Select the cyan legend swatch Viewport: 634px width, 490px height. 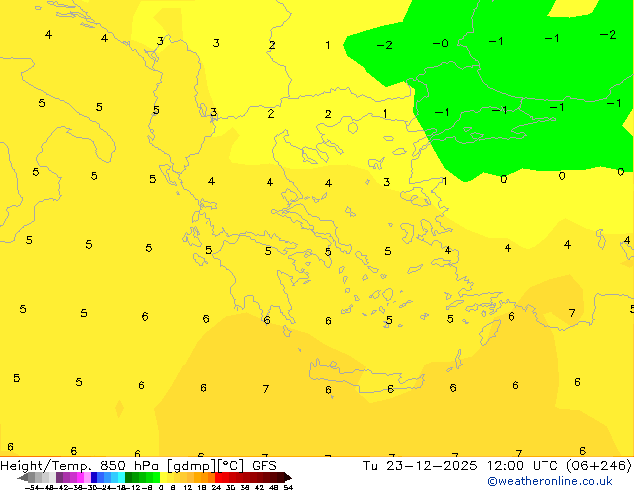[121, 478]
